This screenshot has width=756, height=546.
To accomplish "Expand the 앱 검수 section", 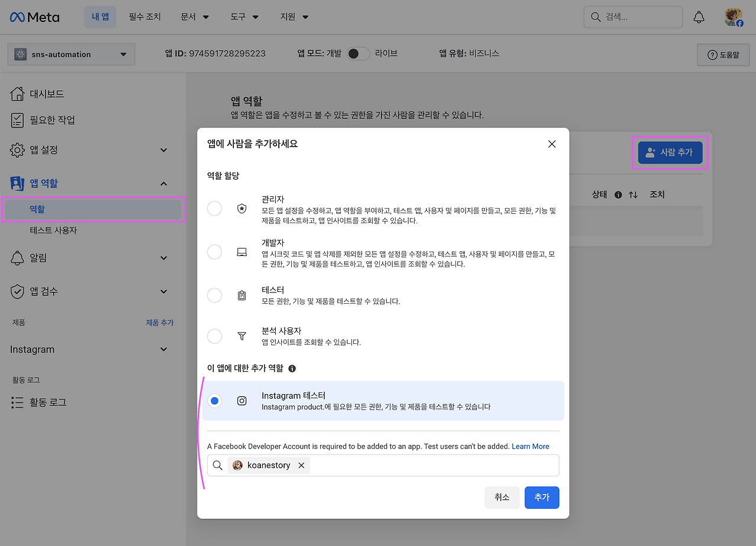I will point(164,291).
